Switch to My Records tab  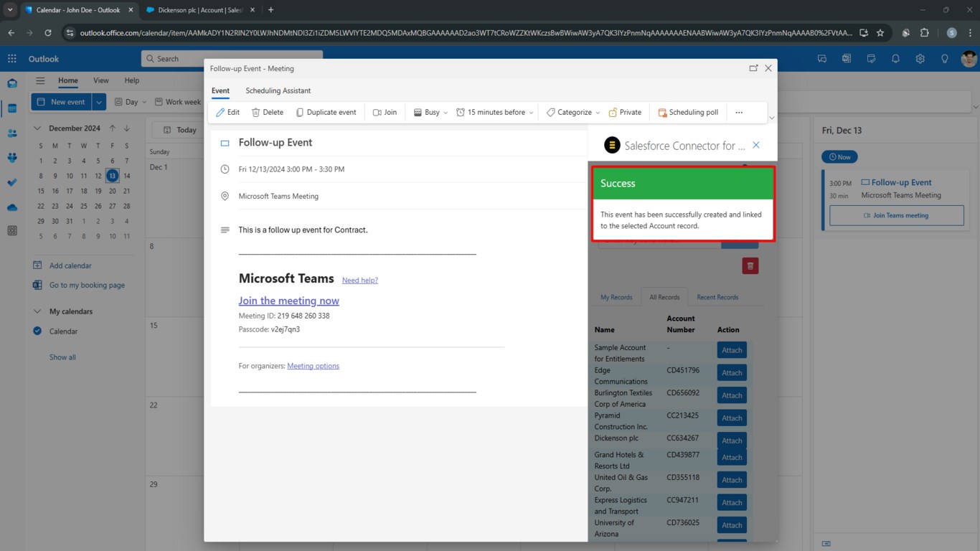pos(616,297)
